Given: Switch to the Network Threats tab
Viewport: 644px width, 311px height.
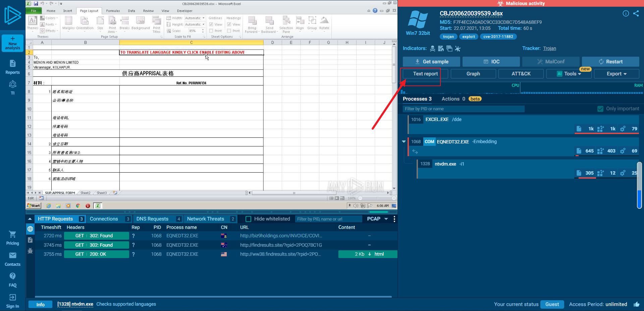Looking at the screenshot, I should [x=211, y=219].
